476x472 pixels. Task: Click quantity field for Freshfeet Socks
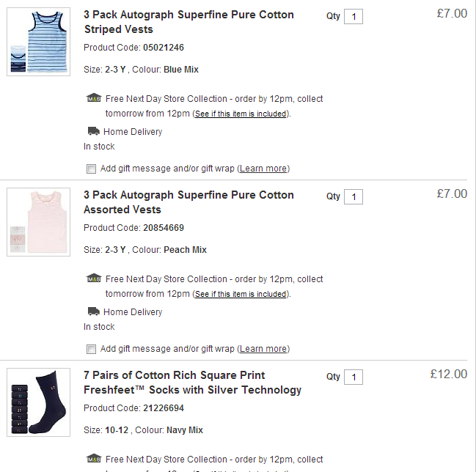coord(354,377)
